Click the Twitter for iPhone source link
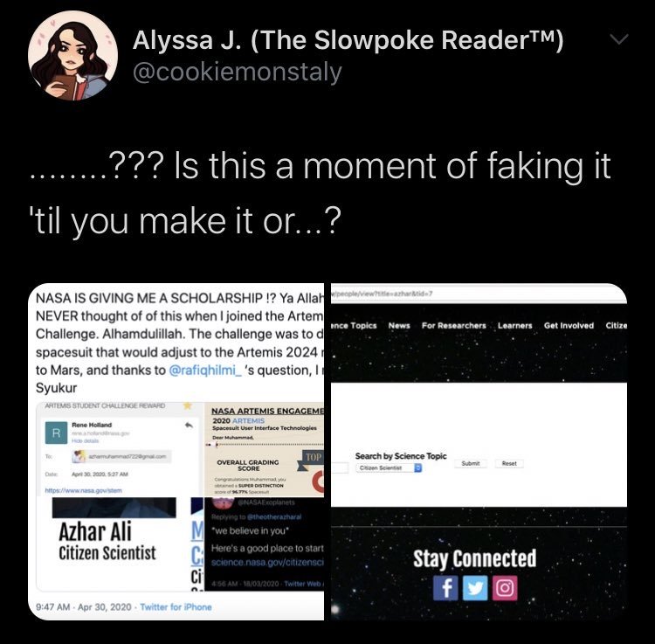 176,606
